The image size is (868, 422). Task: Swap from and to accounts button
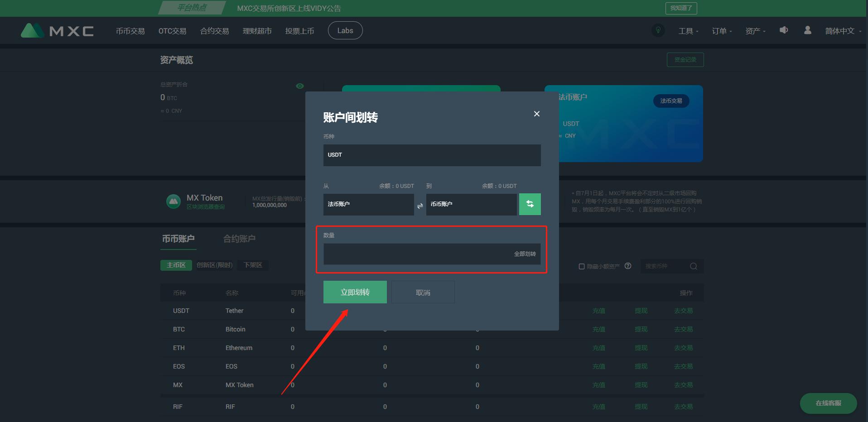[530, 204]
